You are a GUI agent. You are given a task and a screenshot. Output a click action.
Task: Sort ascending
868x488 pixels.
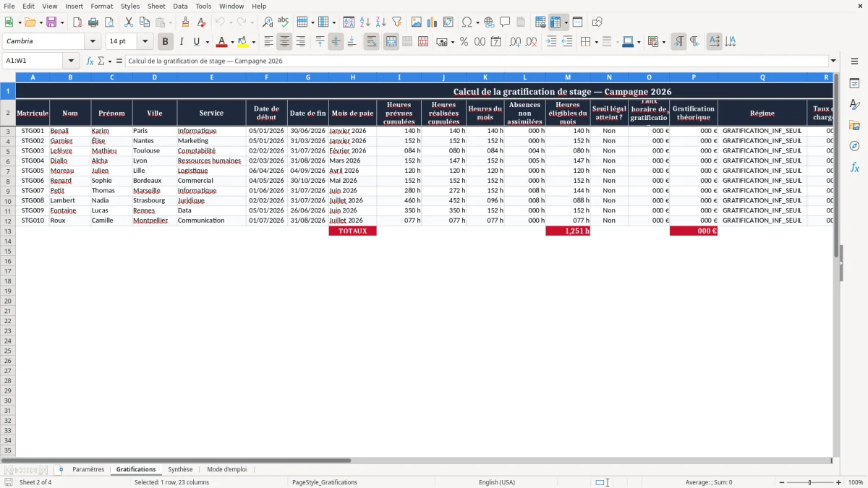[365, 22]
